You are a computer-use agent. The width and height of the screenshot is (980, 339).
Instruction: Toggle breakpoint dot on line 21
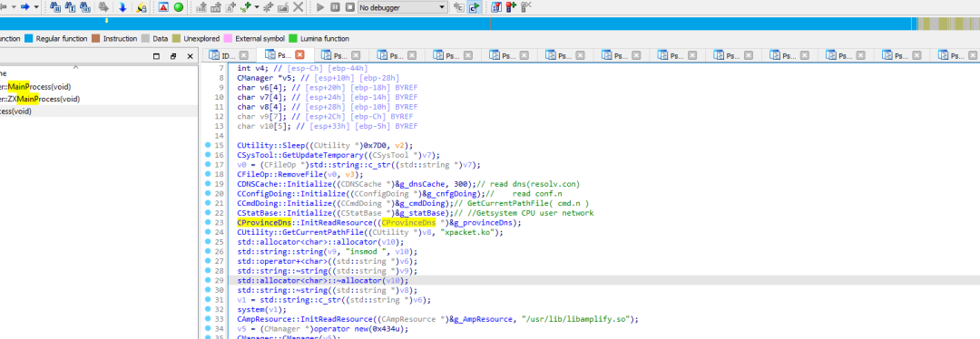click(x=208, y=203)
